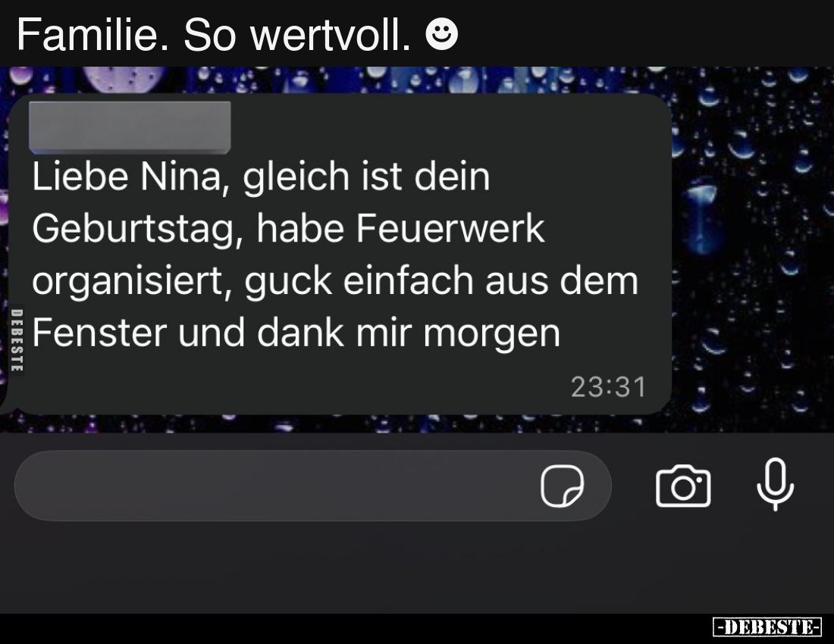Click the vertical DEBESTE watermark beside bubble
This screenshot has width=834, height=644.
tap(17, 340)
